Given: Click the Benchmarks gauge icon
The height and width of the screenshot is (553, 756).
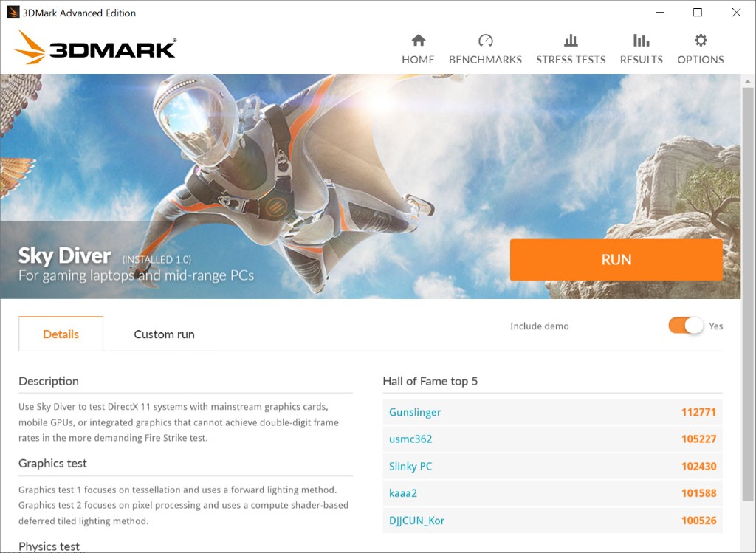Looking at the screenshot, I should point(486,40).
